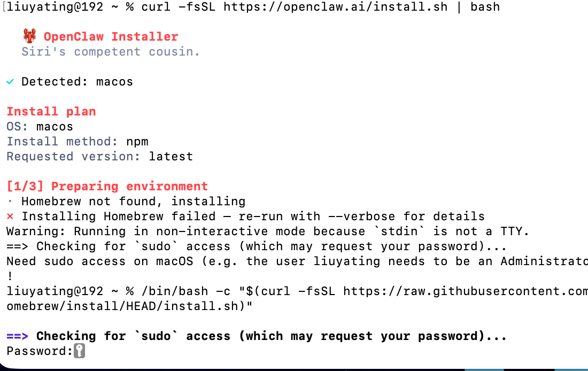Screen dimensions: 588x371
Task: Click the bullet dot before Homebrew not found
Action: click(x=10, y=202)
